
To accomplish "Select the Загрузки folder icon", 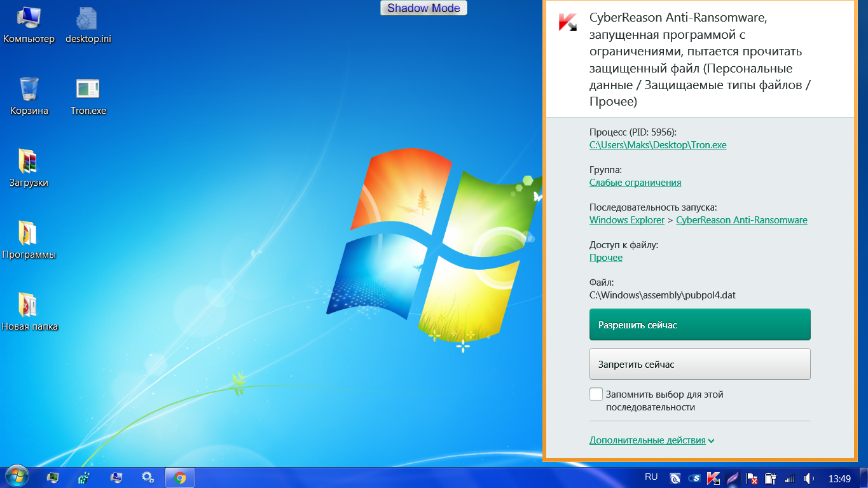I will 29,169.
